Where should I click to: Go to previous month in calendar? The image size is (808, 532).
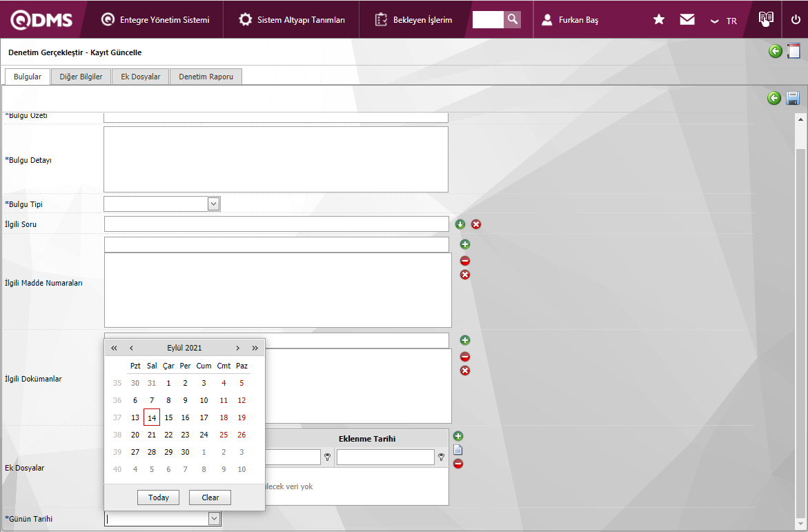coord(131,348)
